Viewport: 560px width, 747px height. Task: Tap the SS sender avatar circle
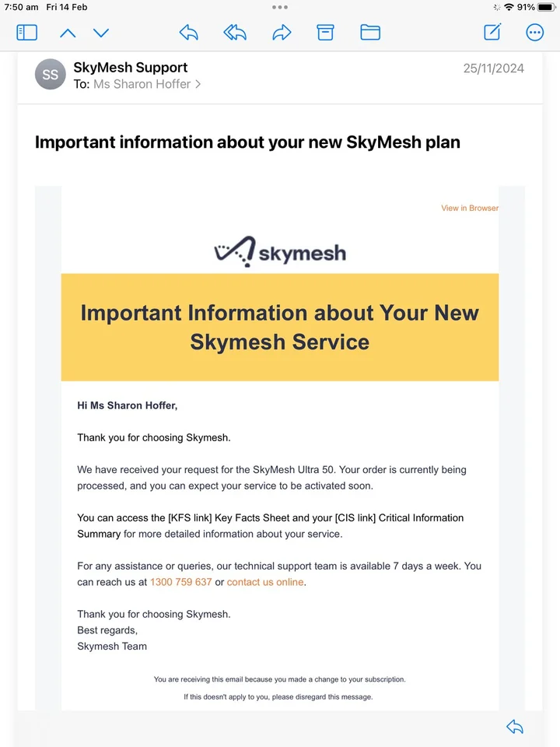click(x=50, y=75)
